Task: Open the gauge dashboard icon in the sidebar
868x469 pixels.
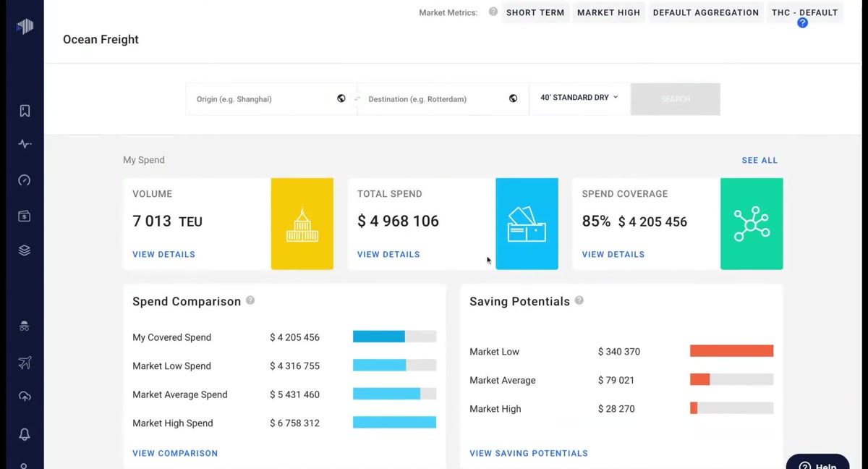Action: (x=25, y=180)
